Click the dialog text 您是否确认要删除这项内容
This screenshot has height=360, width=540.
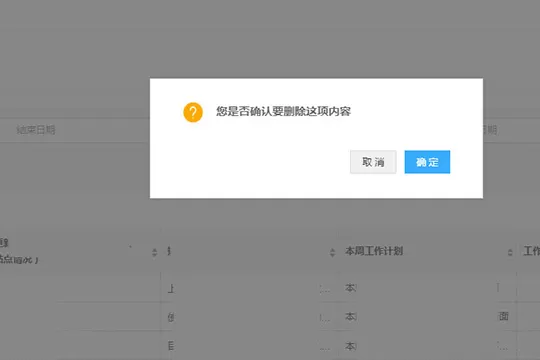pyautogui.click(x=283, y=111)
